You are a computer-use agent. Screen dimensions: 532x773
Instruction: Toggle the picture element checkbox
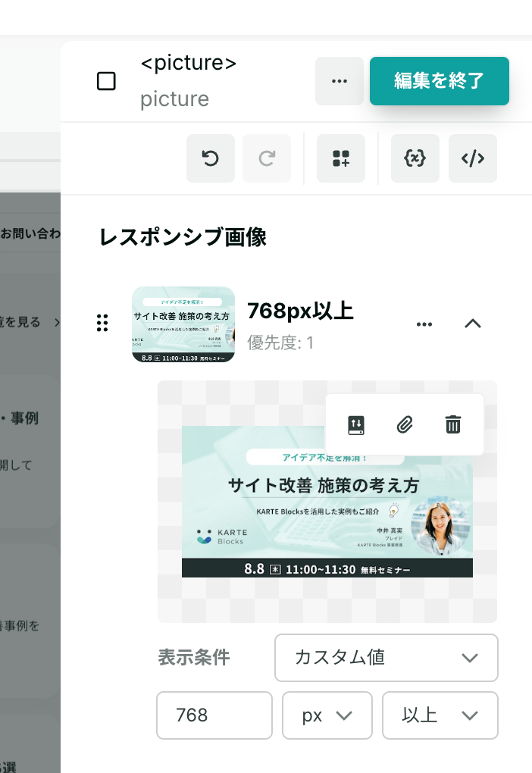106,81
